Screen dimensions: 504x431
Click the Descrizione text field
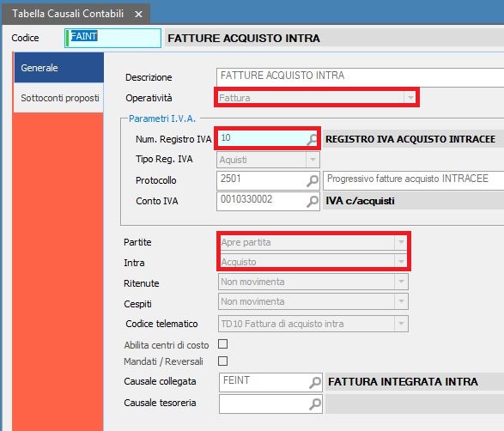(x=360, y=77)
